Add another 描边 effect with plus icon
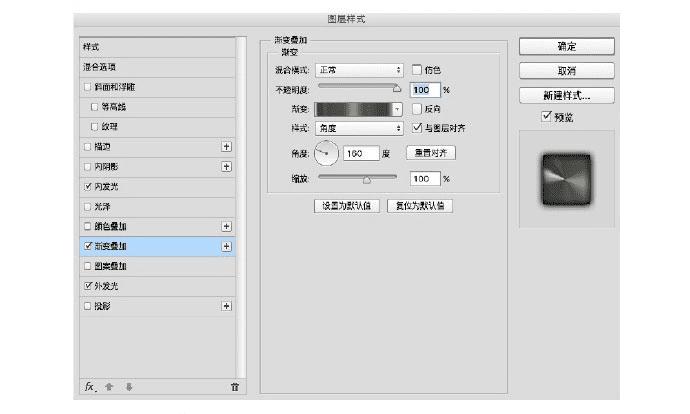The width and height of the screenshot is (690, 414). (226, 147)
